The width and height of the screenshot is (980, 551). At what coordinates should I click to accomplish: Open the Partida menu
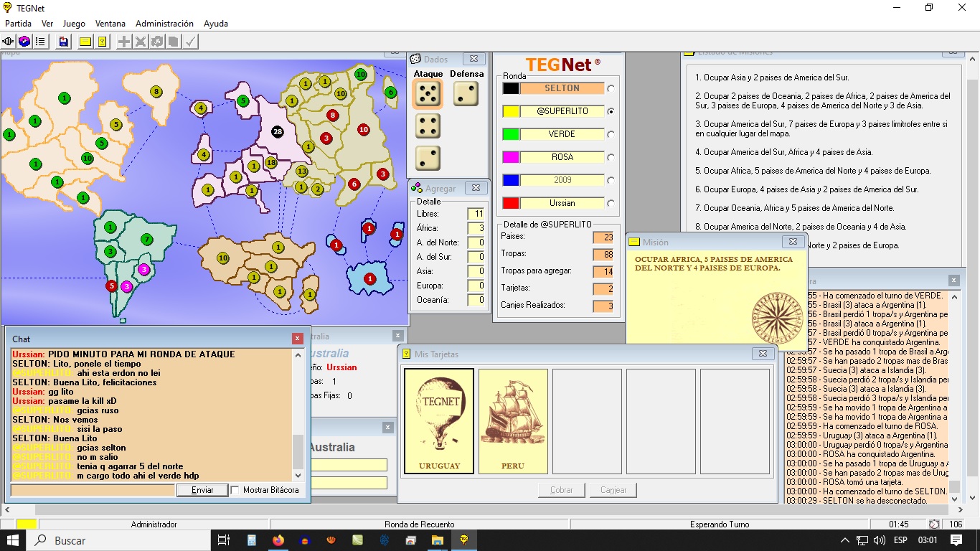click(x=18, y=24)
